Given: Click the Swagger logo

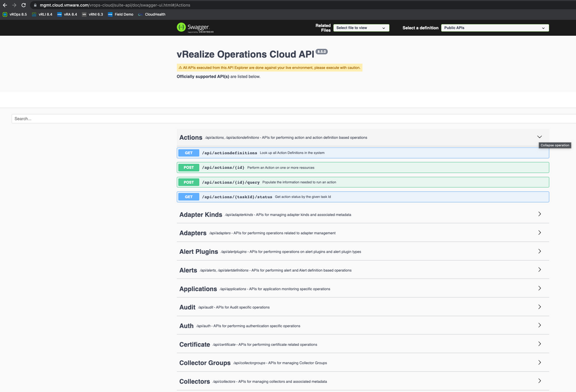Looking at the screenshot, I should click(x=194, y=28).
